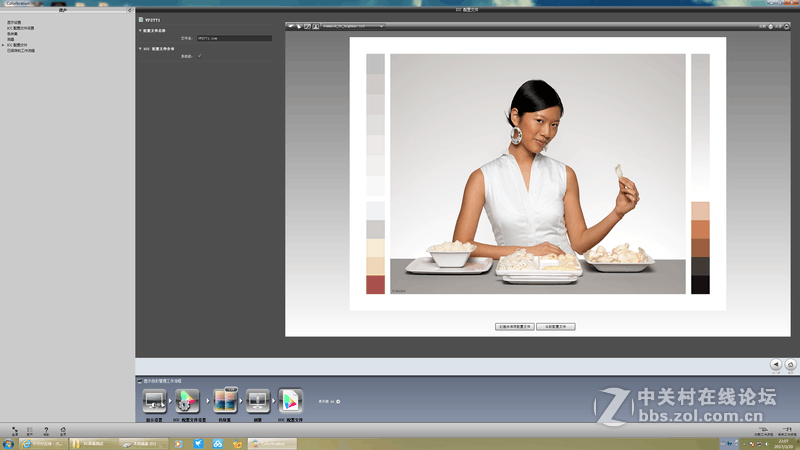
Task: Open the cloud app taskbar icon
Action: tap(218, 444)
